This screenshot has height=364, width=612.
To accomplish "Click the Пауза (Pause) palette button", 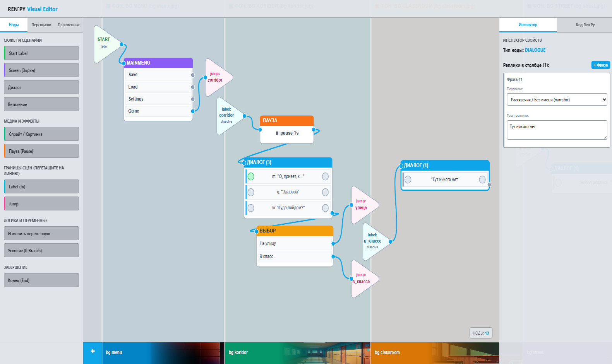I will click(41, 151).
